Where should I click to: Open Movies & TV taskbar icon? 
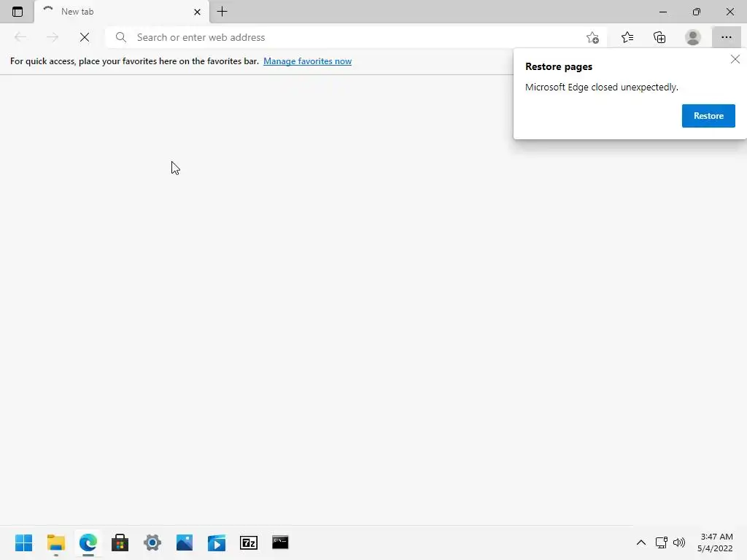pyautogui.click(x=216, y=542)
